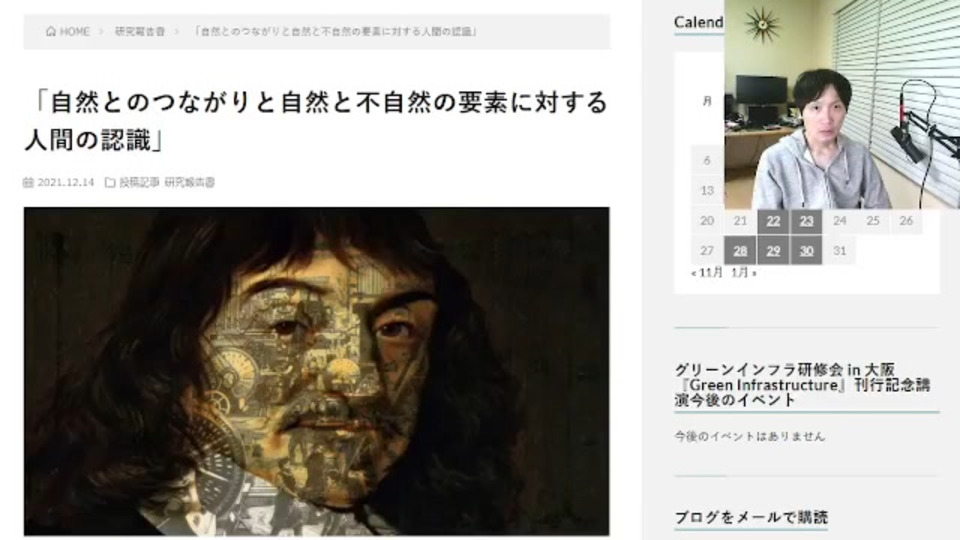
Task: Click the HOME house icon in breadcrumb
Action: [x=51, y=31]
